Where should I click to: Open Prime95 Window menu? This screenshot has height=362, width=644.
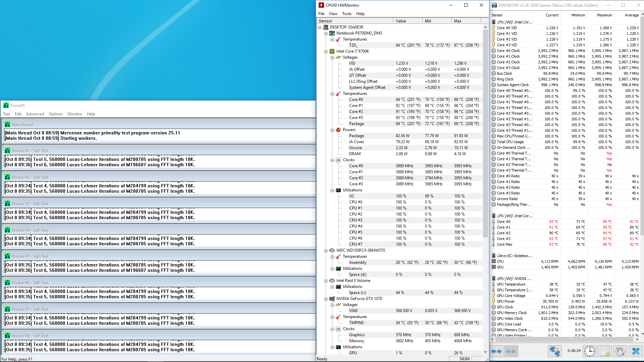pyautogui.click(x=75, y=114)
